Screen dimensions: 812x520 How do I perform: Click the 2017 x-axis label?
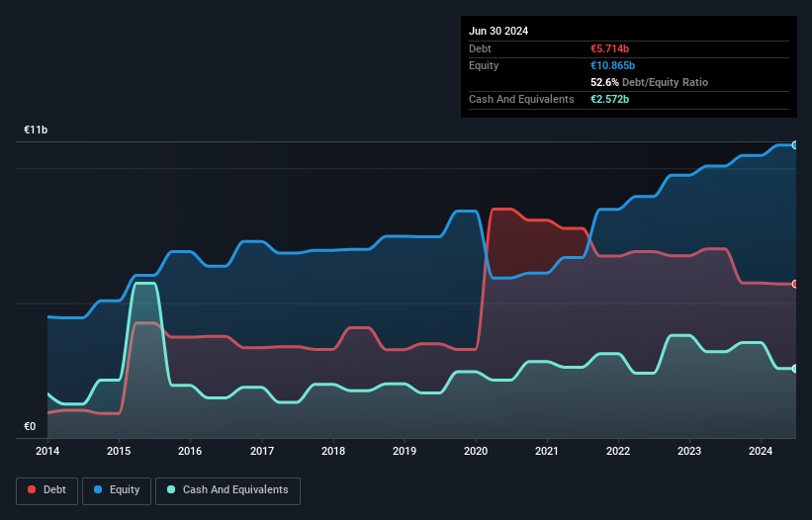tap(262, 451)
